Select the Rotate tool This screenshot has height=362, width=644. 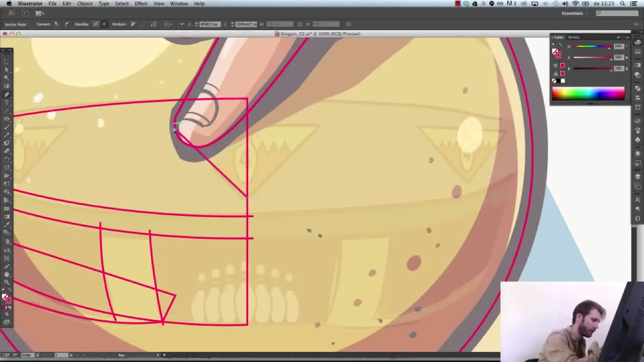click(x=7, y=159)
